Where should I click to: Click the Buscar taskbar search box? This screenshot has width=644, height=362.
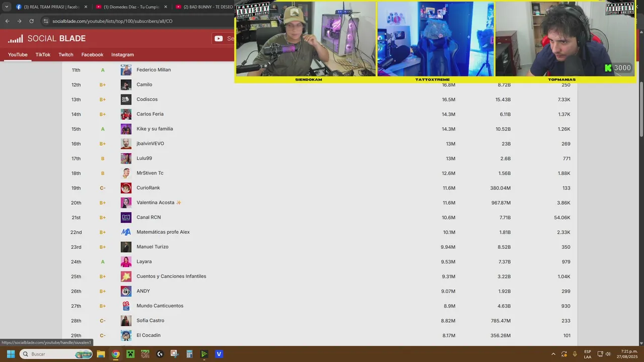pyautogui.click(x=56, y=354)
